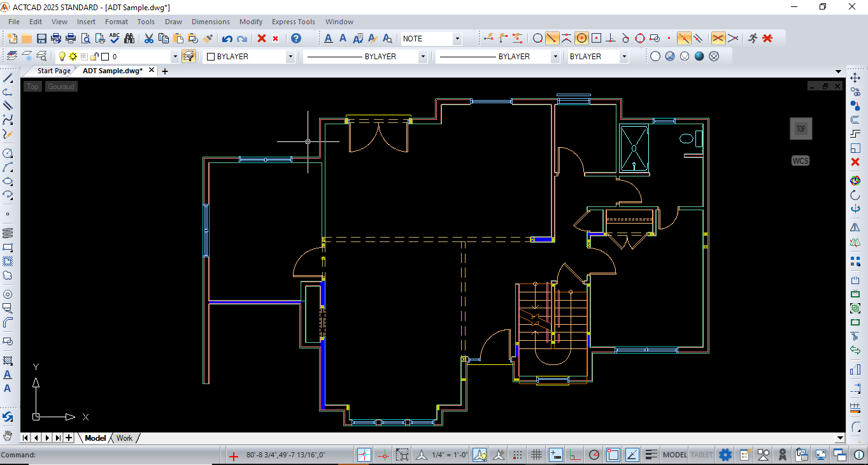Switch to the Start Page tab

point(53,71)
